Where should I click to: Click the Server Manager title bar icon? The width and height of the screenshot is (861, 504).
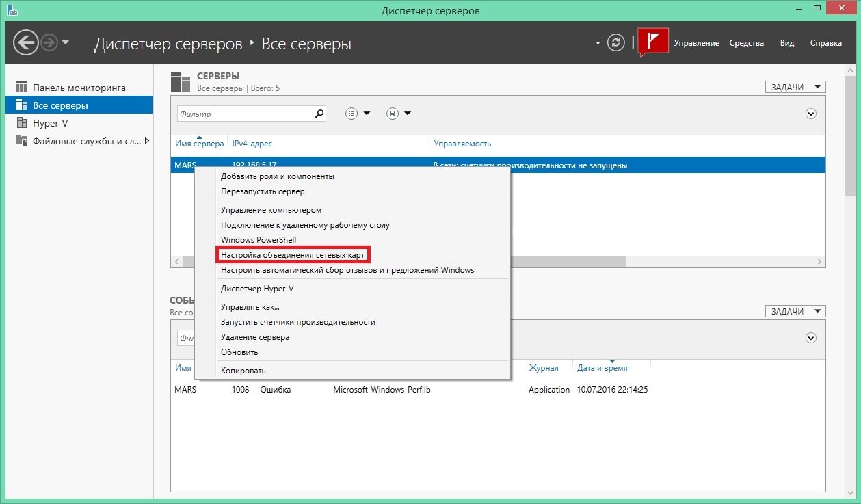coord(12,10)
